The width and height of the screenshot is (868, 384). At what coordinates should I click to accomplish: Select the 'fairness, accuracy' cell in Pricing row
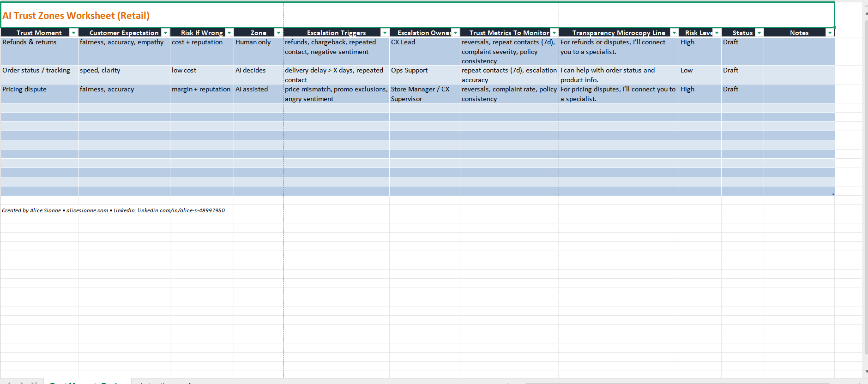coord(124,94)
